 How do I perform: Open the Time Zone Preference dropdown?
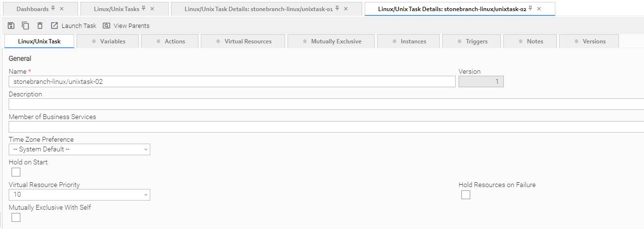pyautogui.click(x=79, y=149)
